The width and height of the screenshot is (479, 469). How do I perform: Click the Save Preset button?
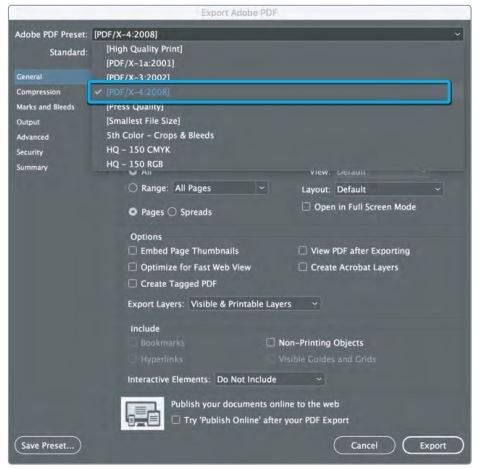48,445
